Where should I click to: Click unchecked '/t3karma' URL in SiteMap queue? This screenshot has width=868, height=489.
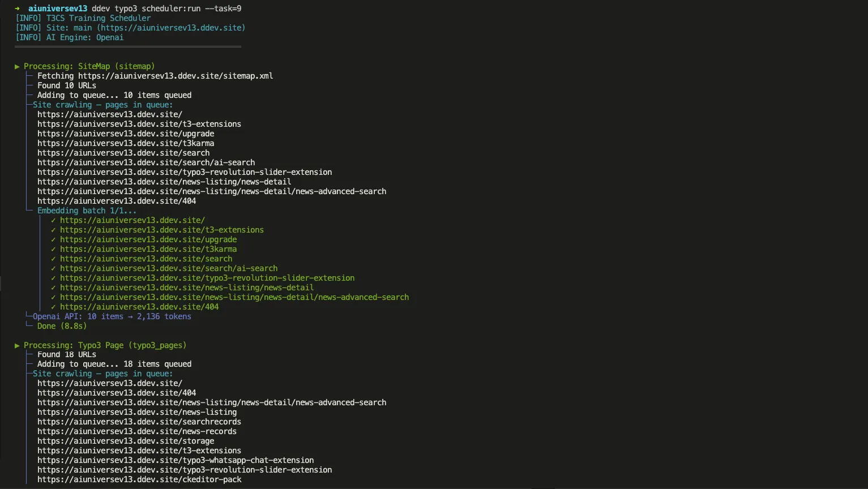(126, 143)
